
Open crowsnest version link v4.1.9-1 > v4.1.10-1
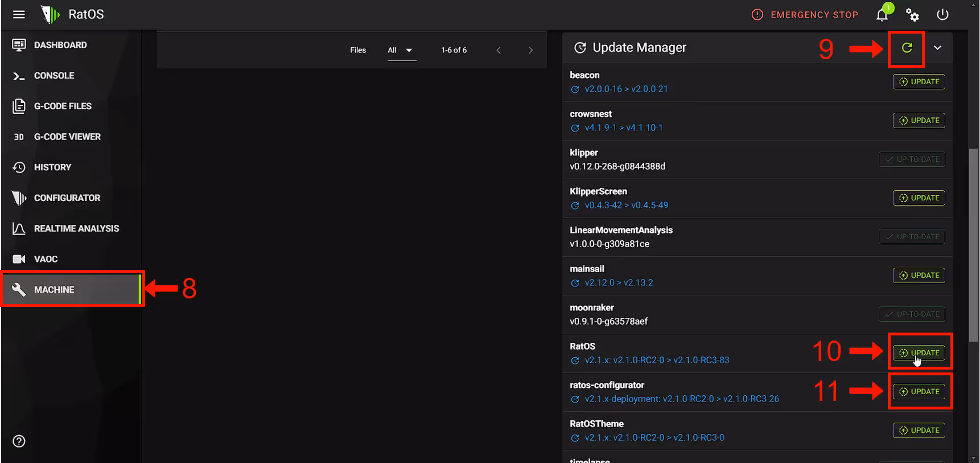tap(624, 128)
